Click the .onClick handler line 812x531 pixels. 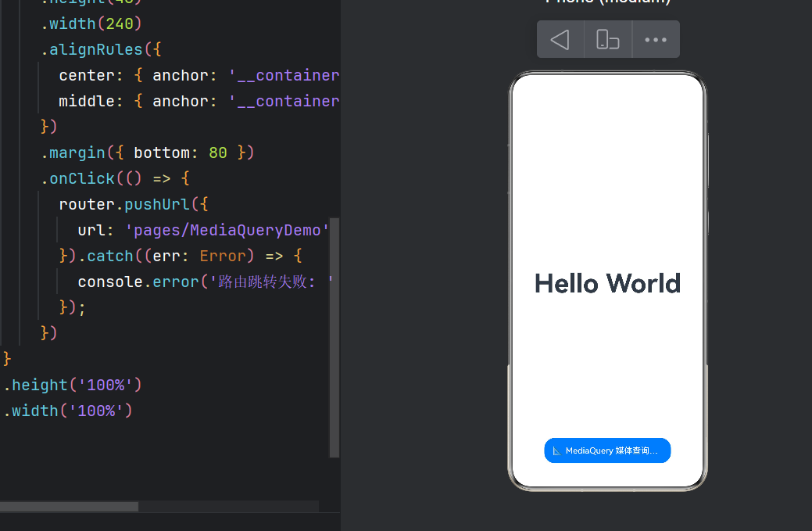click(116, 178)
